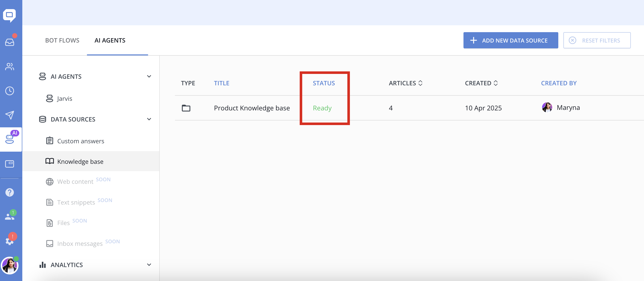The image size is (644, 281).
Task: Open the campaigns paper plane icon
Action: point(10,115)
